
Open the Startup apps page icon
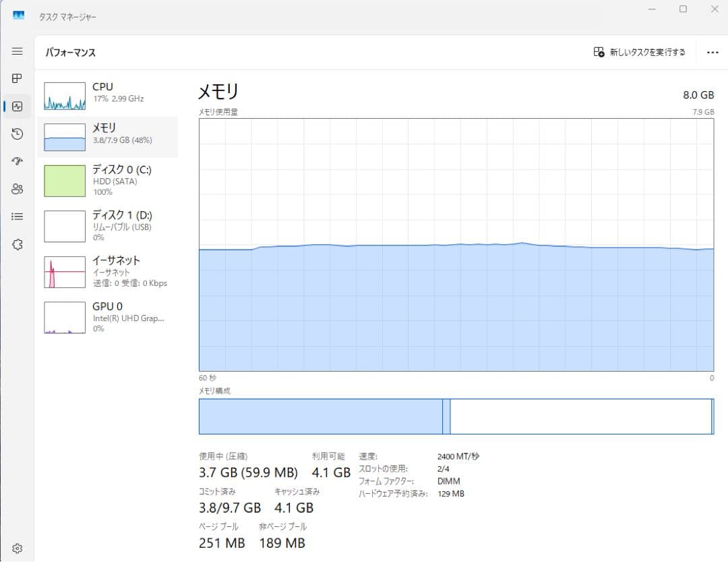pos(17,161)
